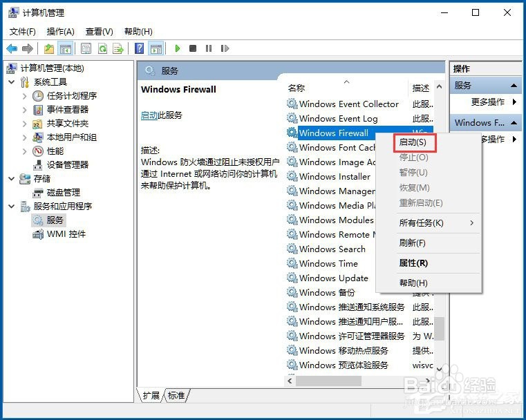Select Windows Time service row
This screenshot has width=526, height=420.
[x=330, y=263]
